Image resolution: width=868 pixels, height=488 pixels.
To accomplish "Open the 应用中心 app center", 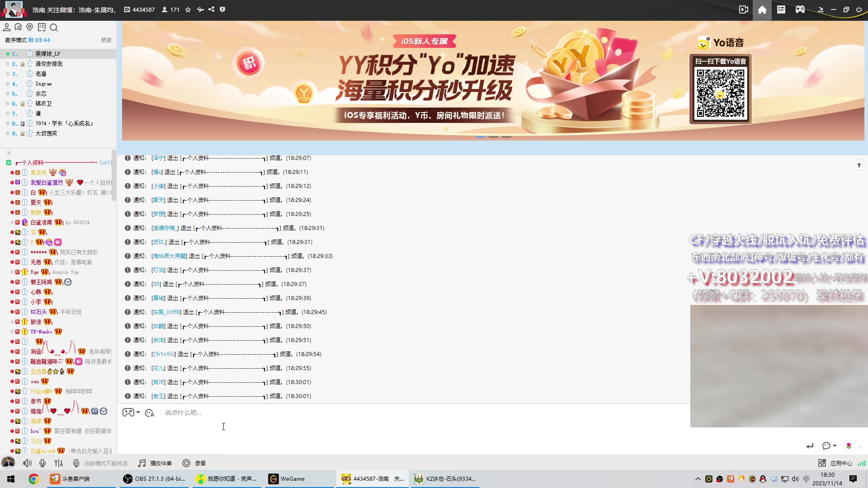I will pyautogui.click(x=835, y=463).
